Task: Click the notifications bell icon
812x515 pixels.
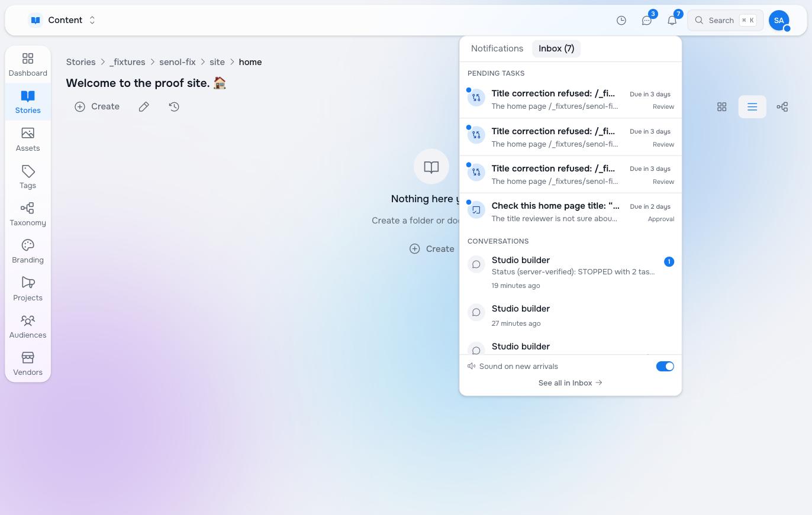Action: tap(672, 20)
